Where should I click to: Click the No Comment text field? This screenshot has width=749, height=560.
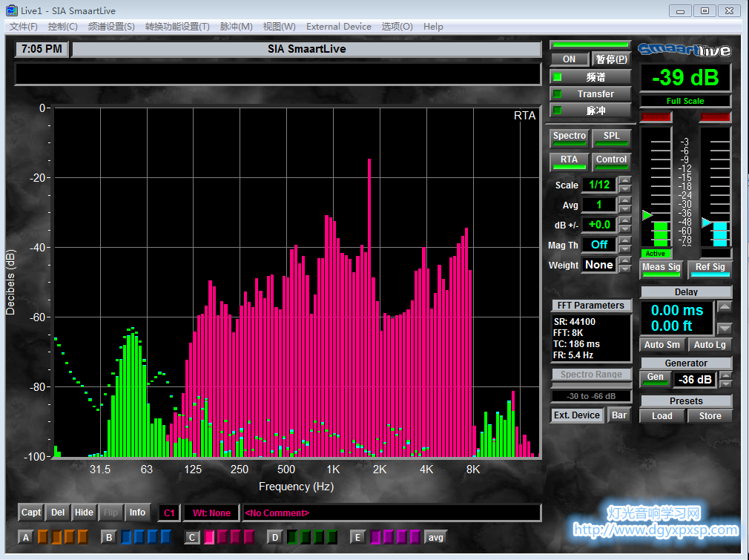point(391,513)
